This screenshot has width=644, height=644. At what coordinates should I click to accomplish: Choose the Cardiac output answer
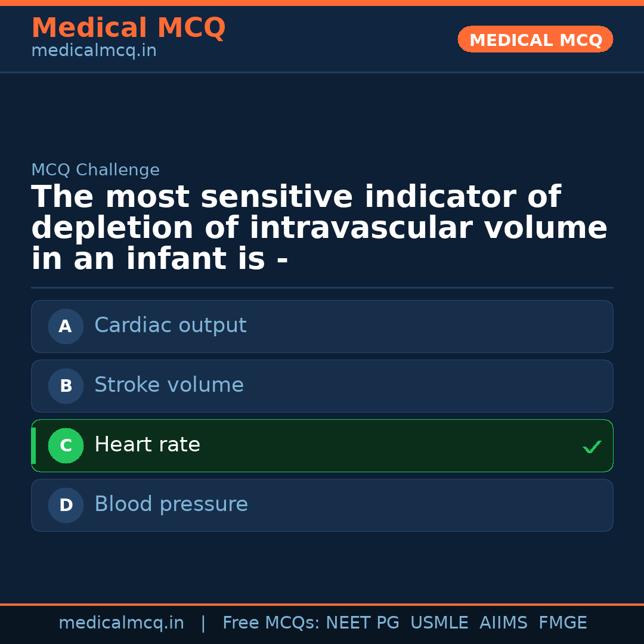coord(171,326)
